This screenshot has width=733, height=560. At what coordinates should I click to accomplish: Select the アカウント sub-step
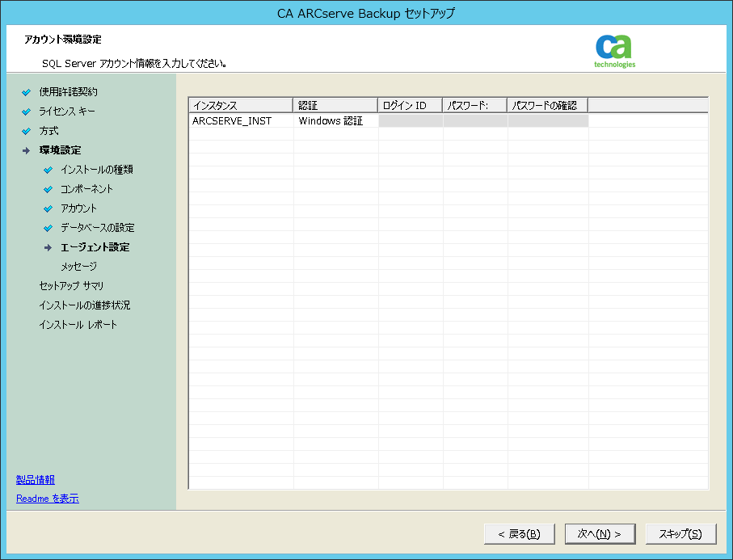(78, 208)
